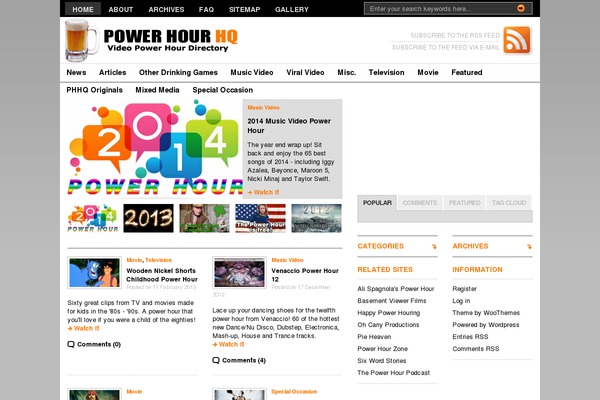Open Mixed Media category
Image resolution: width=600 pixels, height=400 pixels.
157,90
